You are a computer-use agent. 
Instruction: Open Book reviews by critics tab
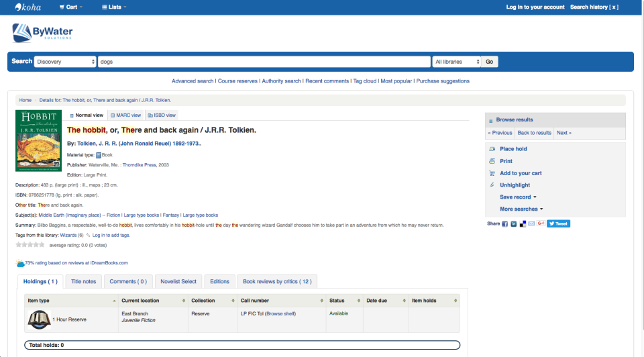[x=277, y=281]
